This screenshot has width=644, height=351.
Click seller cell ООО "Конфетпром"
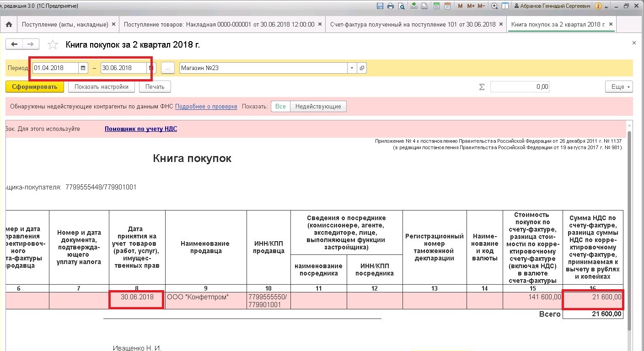coord(206,301)
